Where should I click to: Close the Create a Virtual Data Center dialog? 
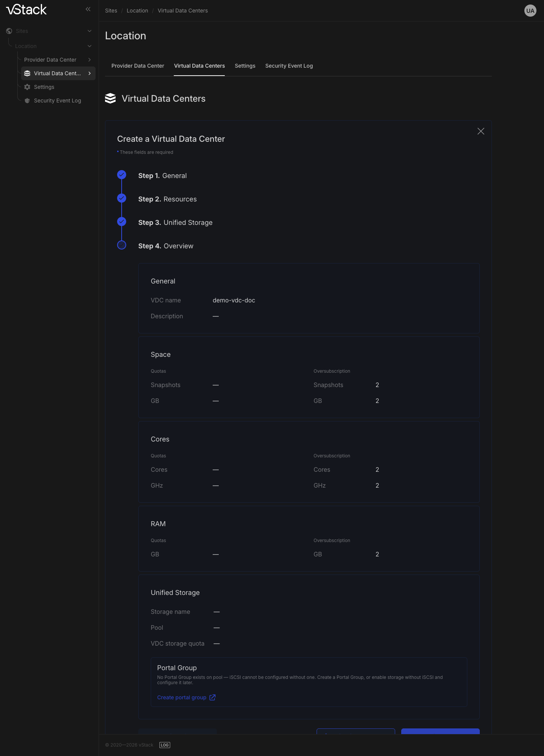[x=481, y=131]
